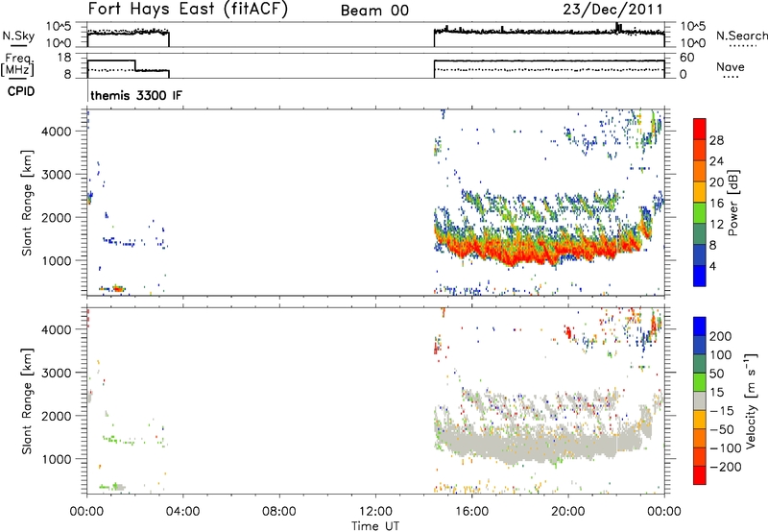The height and width of the screenshot is (532, 768).
Task: Select the '4000' tick of the velocity panel
Action: [57, 329]
